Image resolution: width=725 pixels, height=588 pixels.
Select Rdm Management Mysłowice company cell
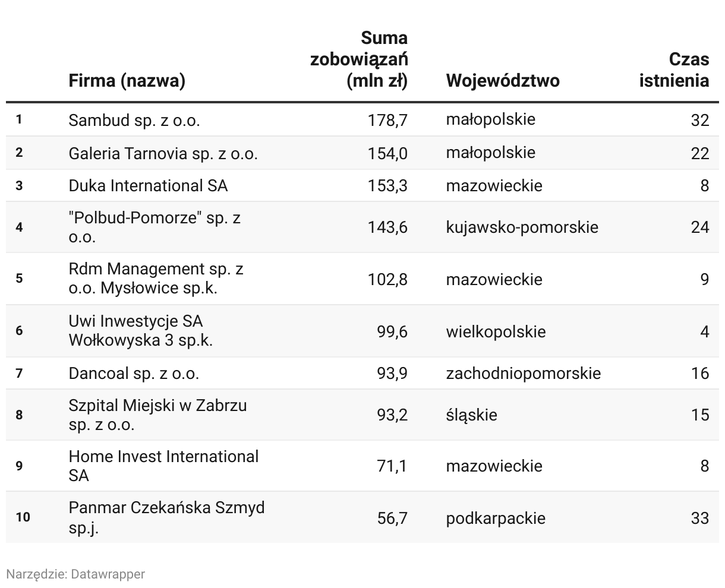[156, 279]
